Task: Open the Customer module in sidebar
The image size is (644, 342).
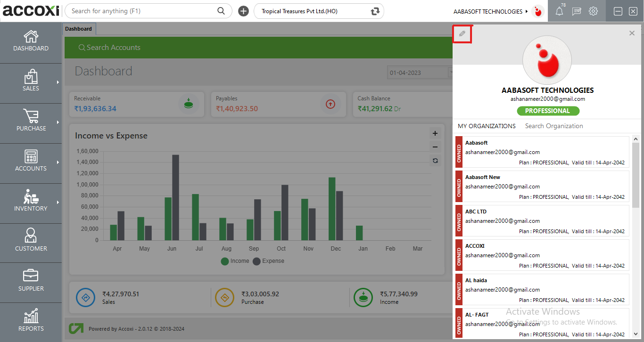Action: (x=31, y=243)
